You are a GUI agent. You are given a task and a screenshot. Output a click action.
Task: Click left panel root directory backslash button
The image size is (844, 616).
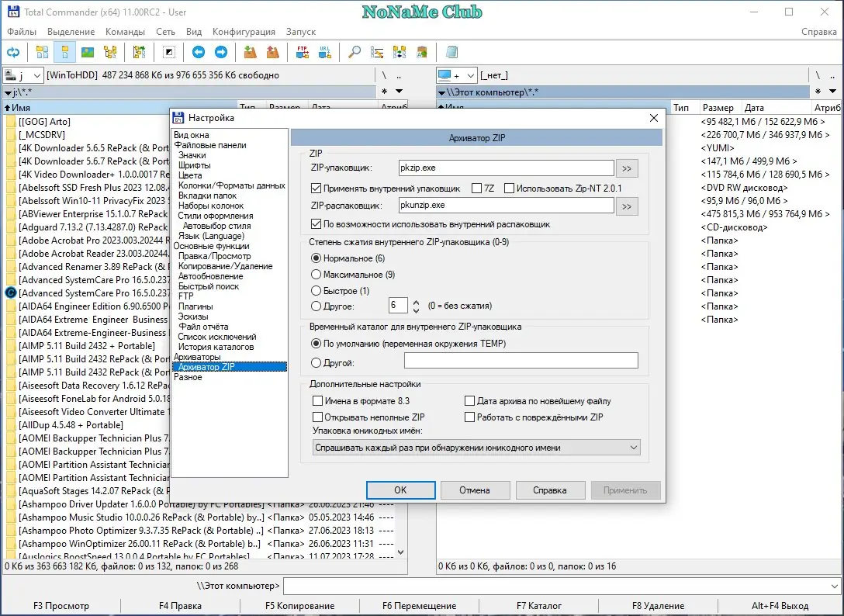384,75
